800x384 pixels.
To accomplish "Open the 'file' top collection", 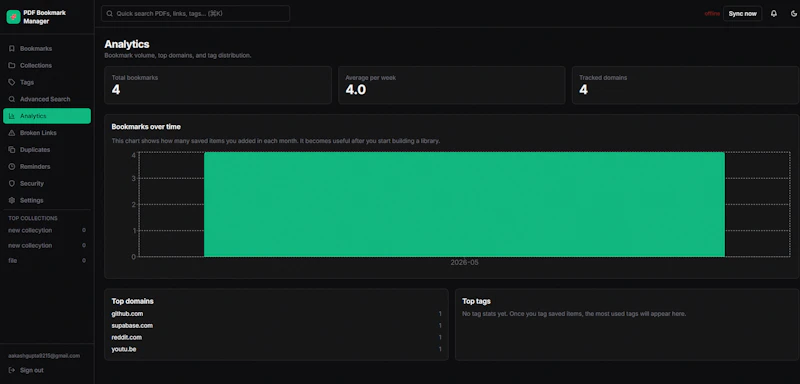I will pos(47,261).
